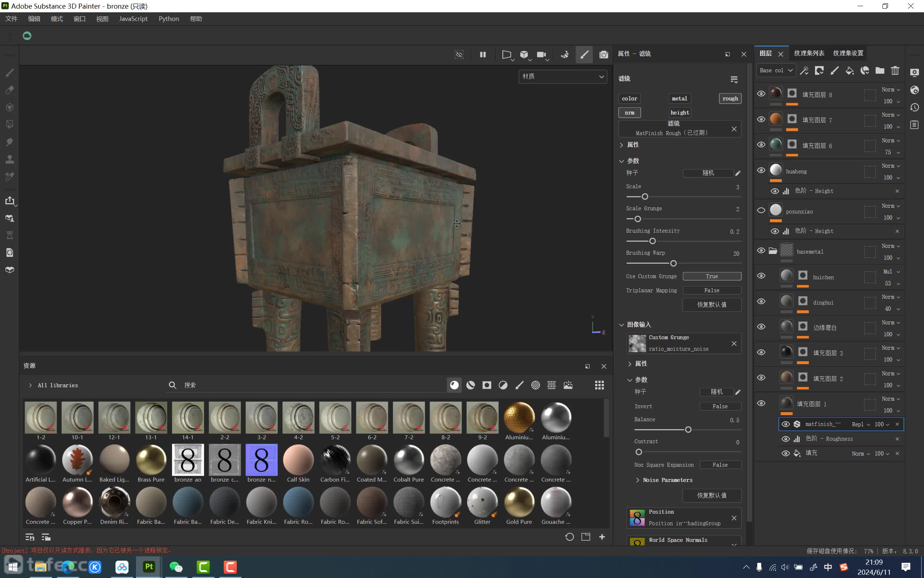The width and height of the screenshot is (924, 578).
Task: Toggle visibility of the huaheng layer
Action: coord(761,170)
